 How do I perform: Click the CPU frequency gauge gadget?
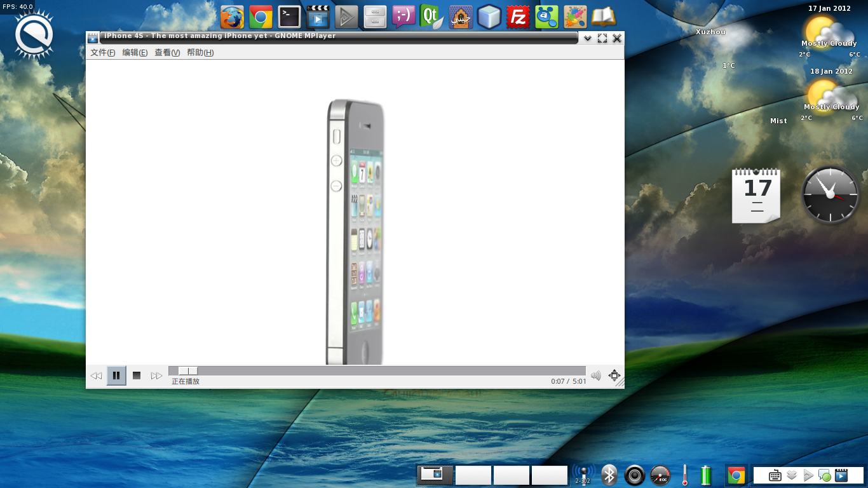(x=660, y=475)
